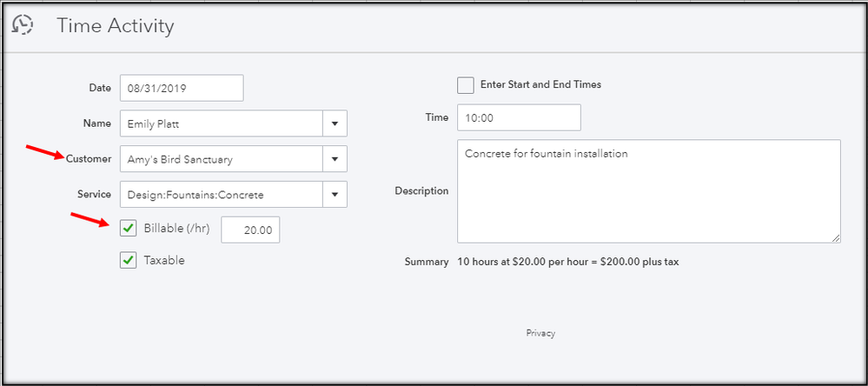This screenshot has width=868, height=386.
Task: Click the Time field showing 10:00
Action: pyautogui.click(x=519, y=117)
